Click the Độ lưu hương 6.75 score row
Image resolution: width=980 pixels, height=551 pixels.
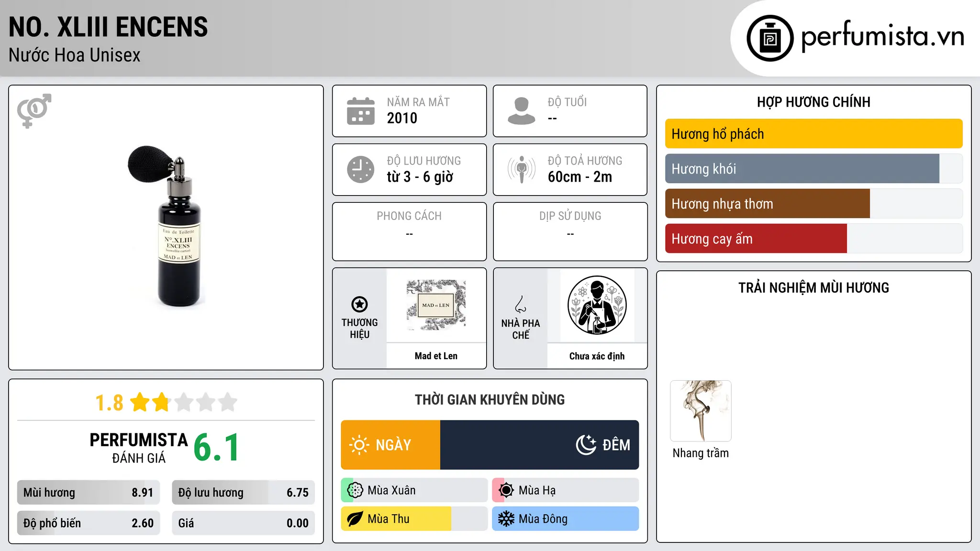pyautogui.click(x=243, y=493)
